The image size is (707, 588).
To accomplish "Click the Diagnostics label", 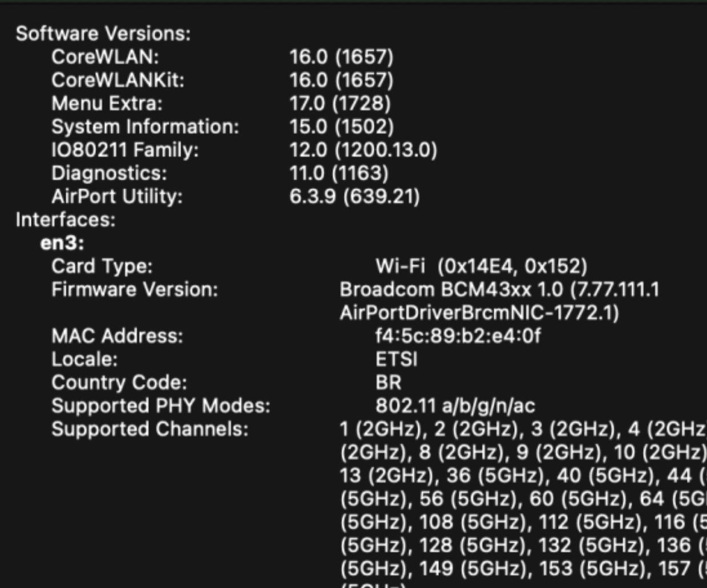I will pyautogui.click(x=109, y=173).
